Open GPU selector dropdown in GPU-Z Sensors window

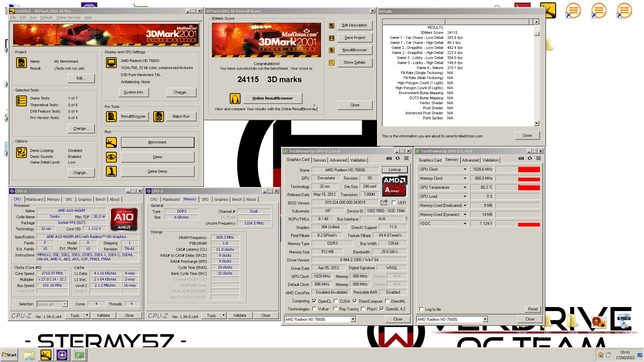tap(485, 319)
